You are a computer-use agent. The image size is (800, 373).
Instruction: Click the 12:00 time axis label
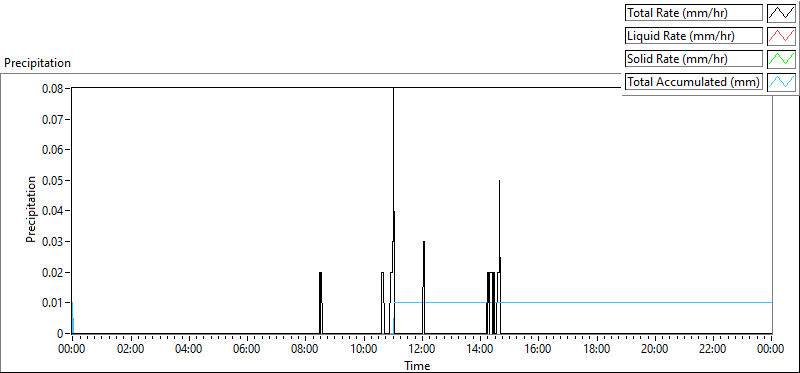pyautogui.click(x=422, y=349)
